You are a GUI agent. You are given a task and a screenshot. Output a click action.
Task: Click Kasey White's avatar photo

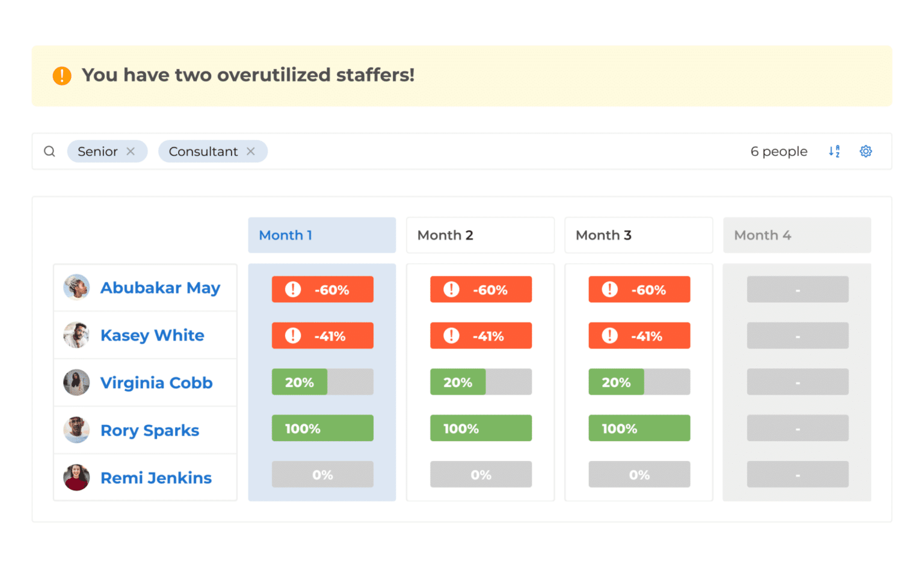(76, 335)
